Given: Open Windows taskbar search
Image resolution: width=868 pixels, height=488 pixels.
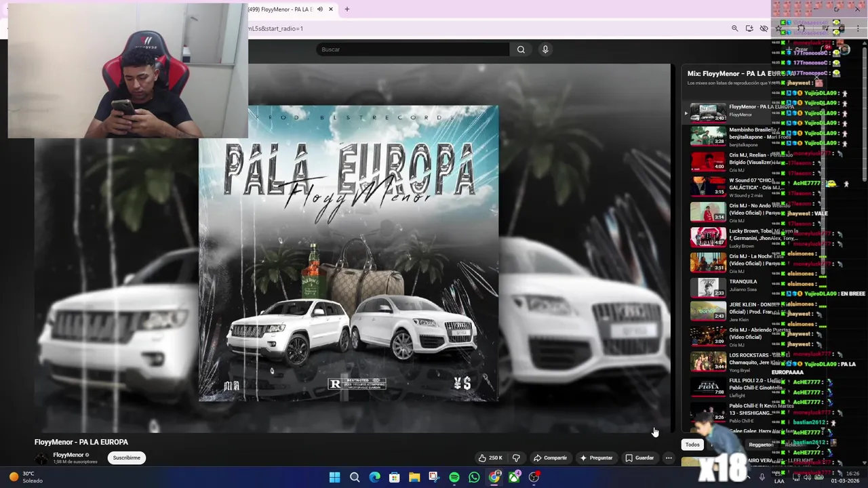Looking at the screenshot, I should [355, 477].
